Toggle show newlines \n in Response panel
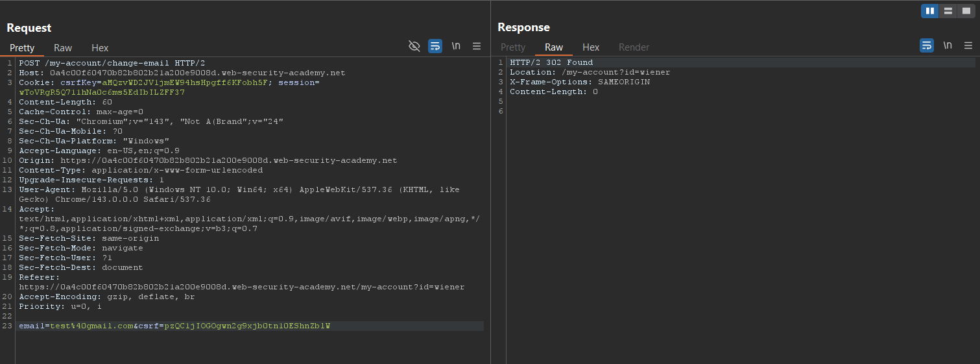The image size is (980, 364). pos(948,45)
